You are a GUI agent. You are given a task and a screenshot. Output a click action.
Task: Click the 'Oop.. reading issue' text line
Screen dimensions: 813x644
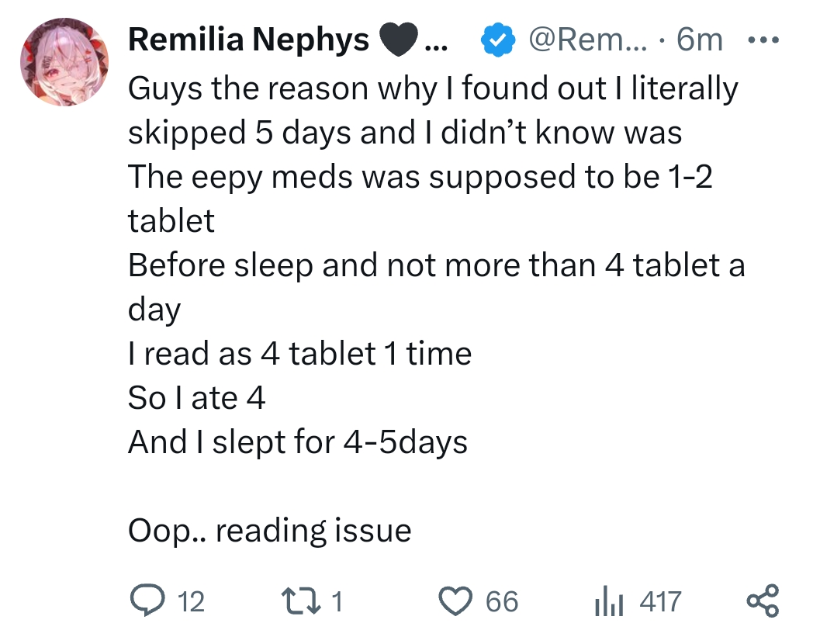click(x=270, y=531)
